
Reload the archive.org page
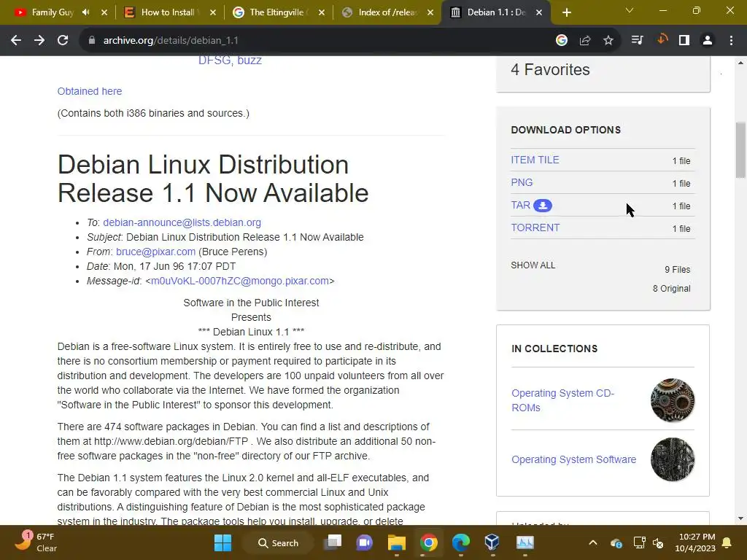[x=63, y=41]
